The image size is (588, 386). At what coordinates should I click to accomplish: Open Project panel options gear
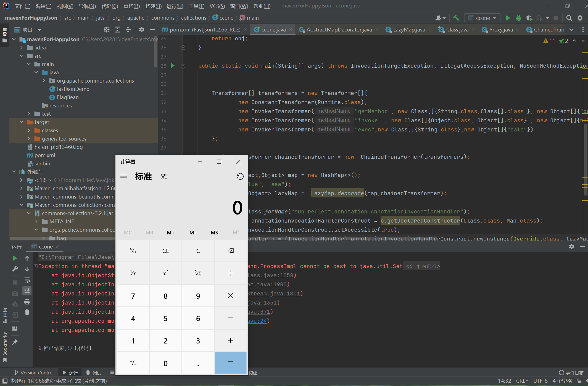click(x=142, y=30)
